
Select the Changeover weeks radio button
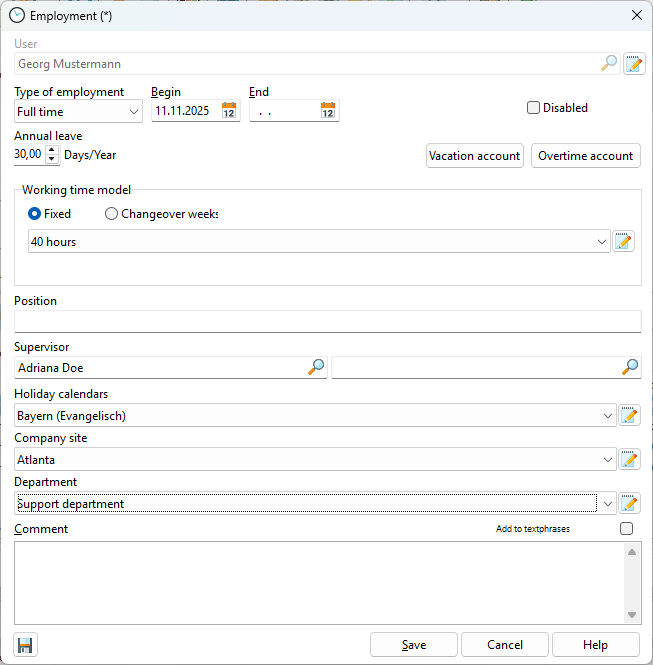[111, 214]
